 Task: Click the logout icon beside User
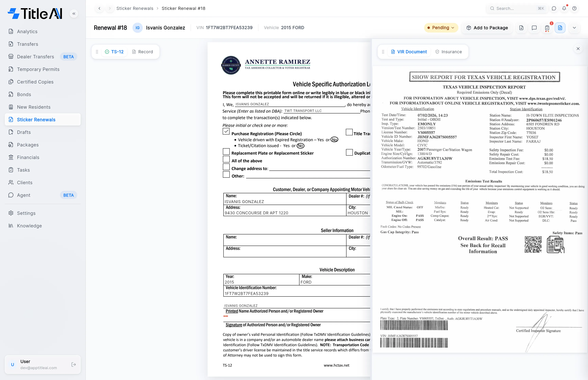click(73, 365)
